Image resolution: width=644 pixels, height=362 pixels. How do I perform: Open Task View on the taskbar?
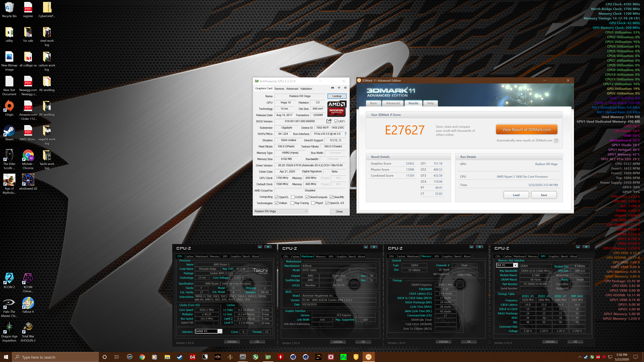117,357
